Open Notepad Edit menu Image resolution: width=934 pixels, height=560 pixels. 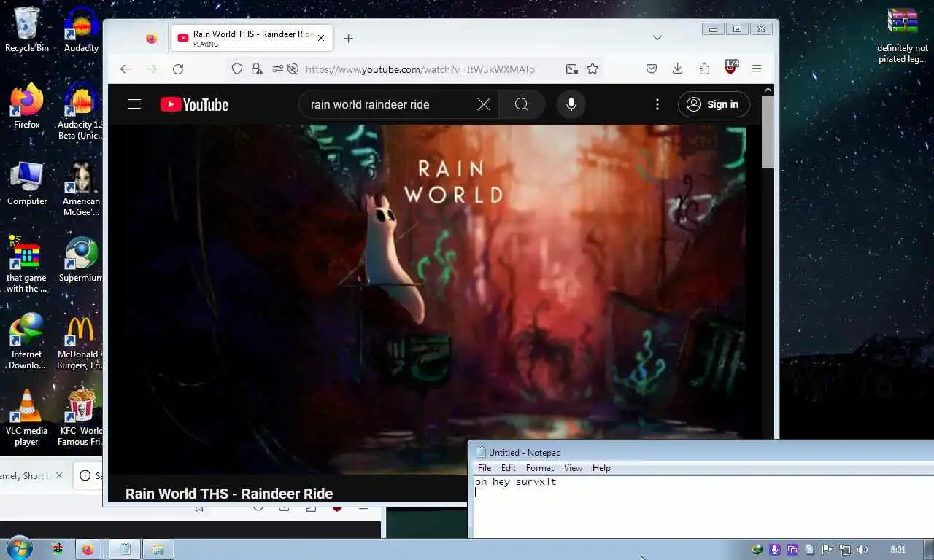[x=509, y=468]
